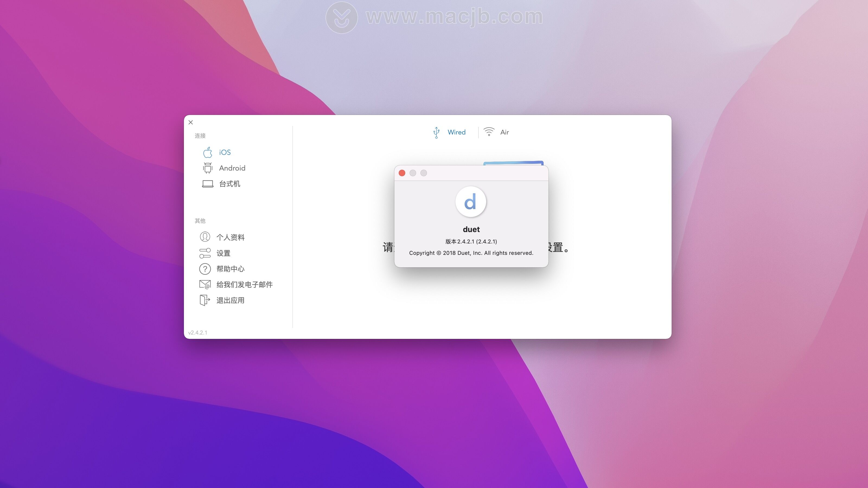The height and width of the screenshot is (488, 868).
Task: Collapse the duet About dialog
Action: click(403, 173)
